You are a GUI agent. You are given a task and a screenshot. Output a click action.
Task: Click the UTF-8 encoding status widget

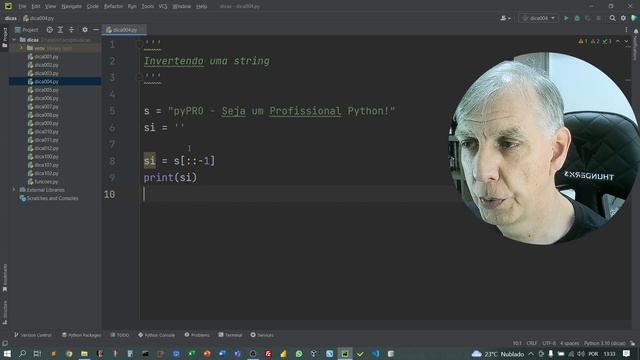click(549, 343)
